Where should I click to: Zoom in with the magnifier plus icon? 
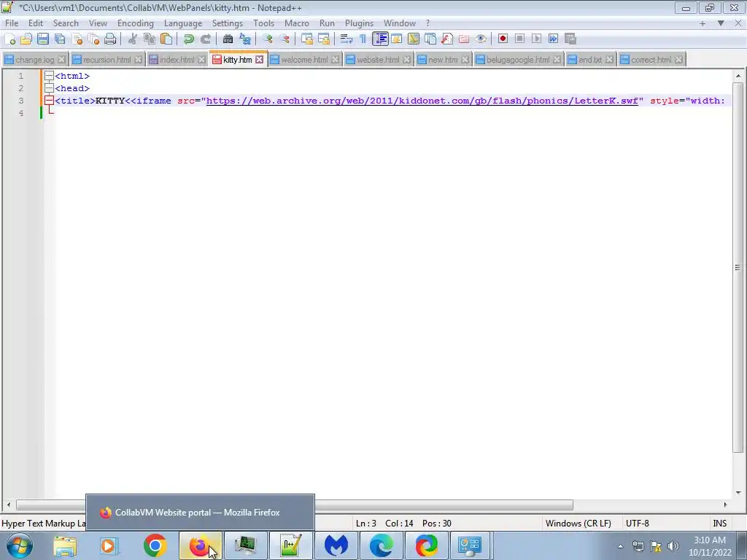(x=267, y=39)
